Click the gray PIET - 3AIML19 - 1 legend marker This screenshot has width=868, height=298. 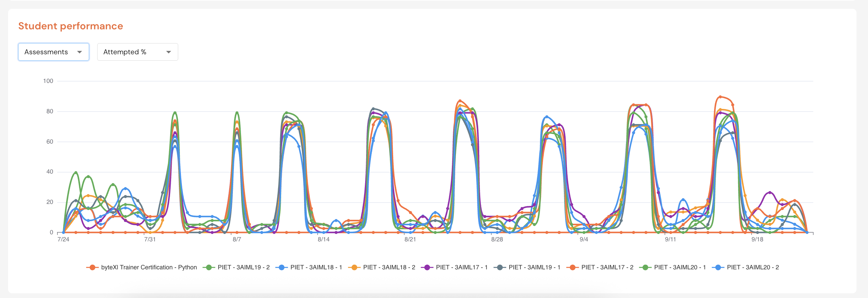(x=500, y=267)
